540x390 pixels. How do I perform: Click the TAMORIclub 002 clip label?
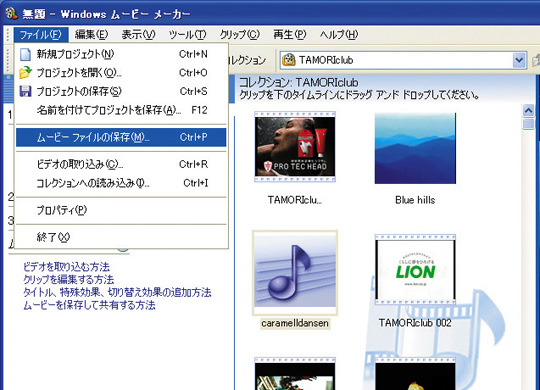pos(415,323)
